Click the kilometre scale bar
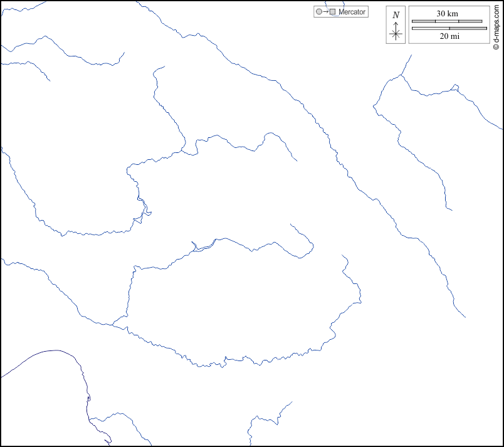Screen dimensions: 504x447 pyautogui.click(x=447, y=21)
